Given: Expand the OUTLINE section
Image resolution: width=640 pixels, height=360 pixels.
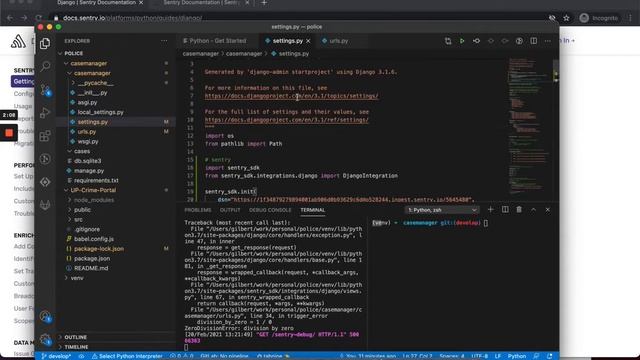Looking at the screenshot, I should pos(75,337).
